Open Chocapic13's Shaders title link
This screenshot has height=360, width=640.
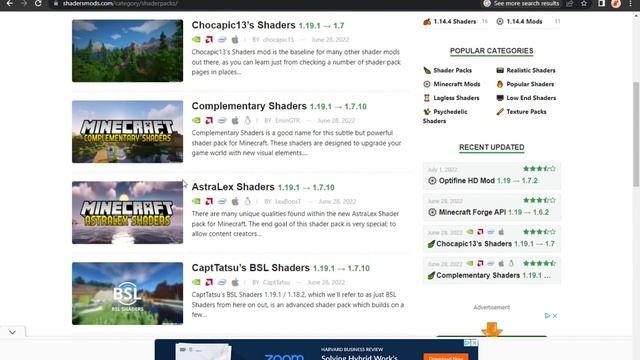243,25
